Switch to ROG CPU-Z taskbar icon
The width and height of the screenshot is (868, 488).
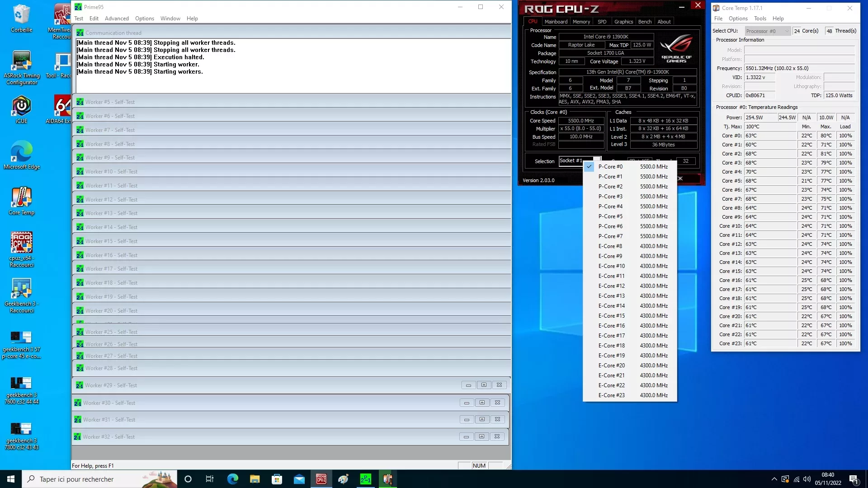tap(321, 479)
